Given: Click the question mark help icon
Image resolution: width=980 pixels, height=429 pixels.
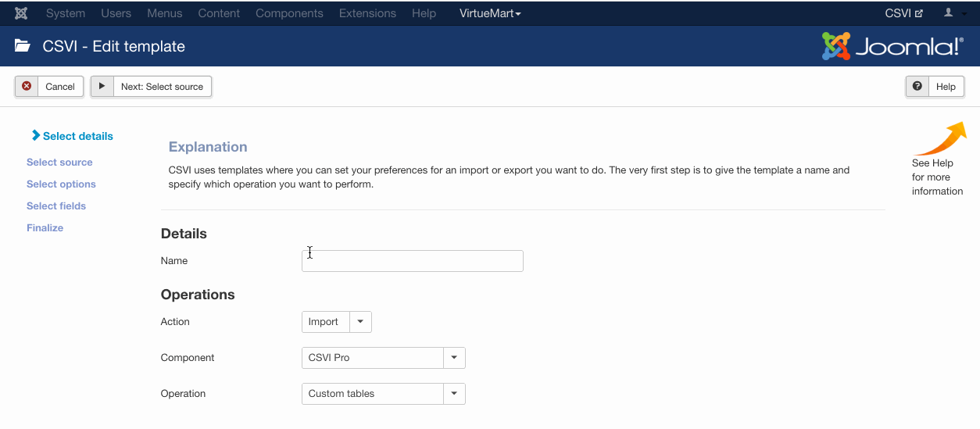Looking at the screenshot, I should [x=917, y=86].
